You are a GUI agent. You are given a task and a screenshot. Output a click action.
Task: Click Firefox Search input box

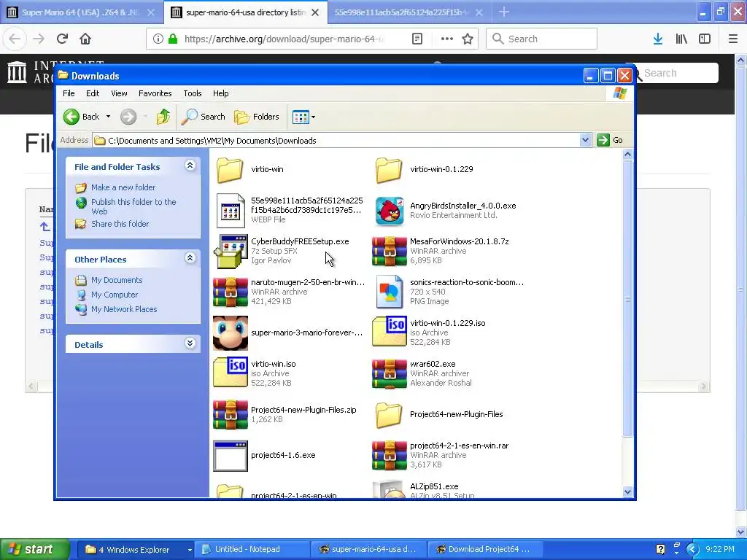coord(541,39)
